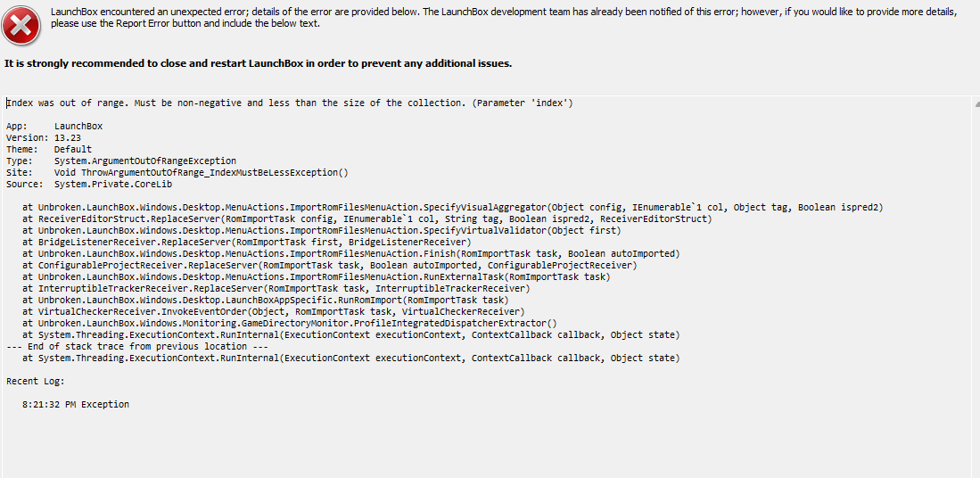Click the scrollbar up arrow
This screenshot has height=478, width=980.
[976, 104]
